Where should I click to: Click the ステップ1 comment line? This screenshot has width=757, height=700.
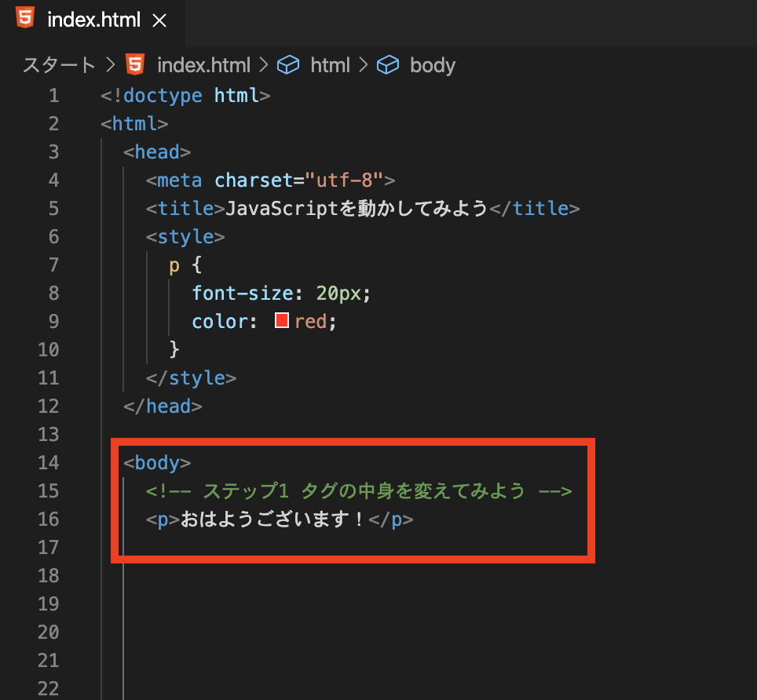tap(359, 491)
